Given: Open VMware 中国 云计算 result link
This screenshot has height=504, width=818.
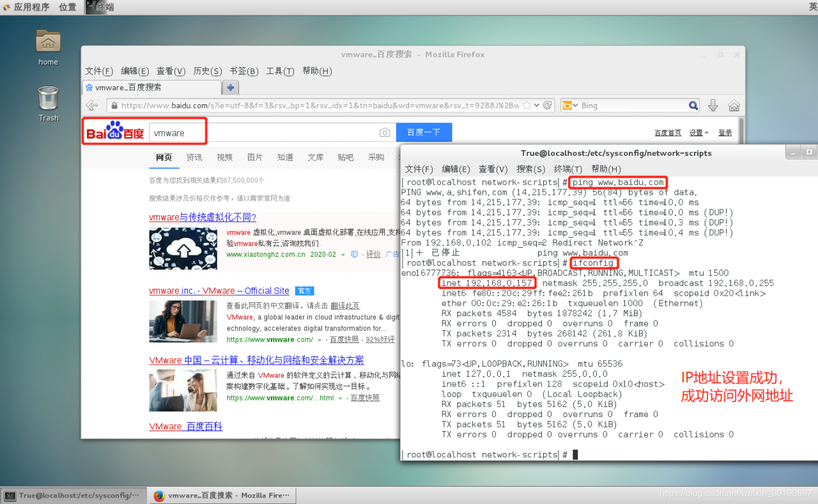Looking at the screenshot, I should click(x=257, y=360).
